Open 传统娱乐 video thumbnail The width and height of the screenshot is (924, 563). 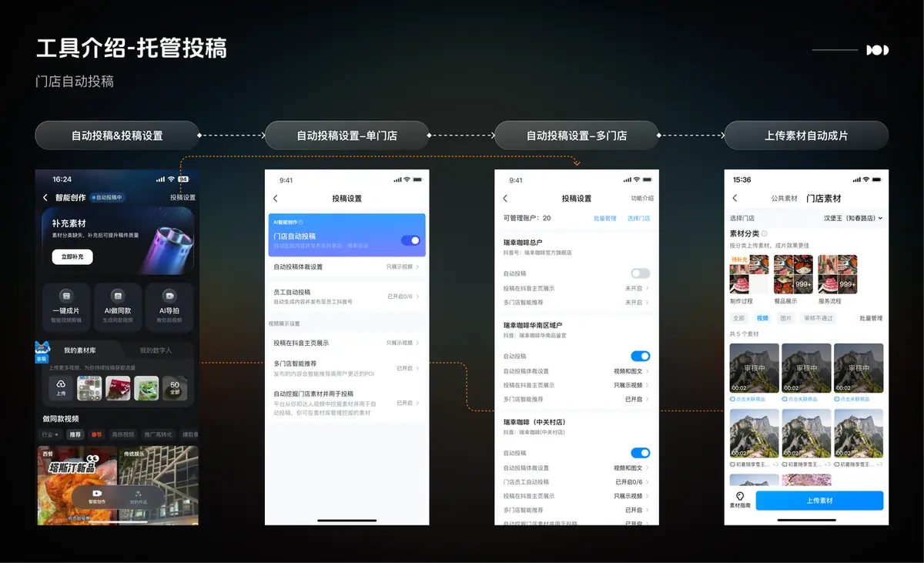[x=159, y=485]
